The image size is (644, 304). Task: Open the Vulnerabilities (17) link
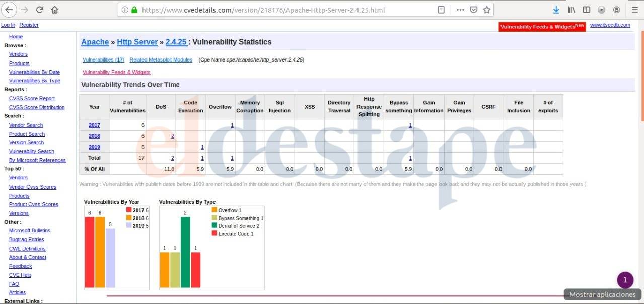click(x=103, y=59)
